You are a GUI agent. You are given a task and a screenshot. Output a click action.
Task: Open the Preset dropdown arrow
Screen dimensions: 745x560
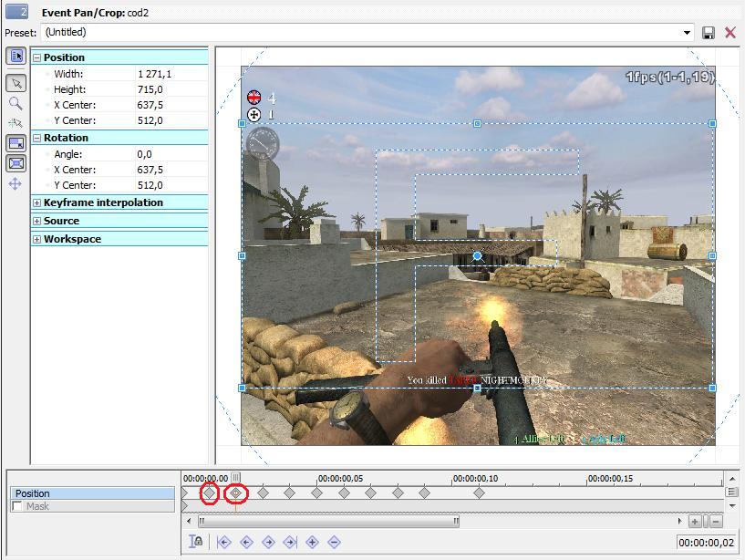[687, 33]
